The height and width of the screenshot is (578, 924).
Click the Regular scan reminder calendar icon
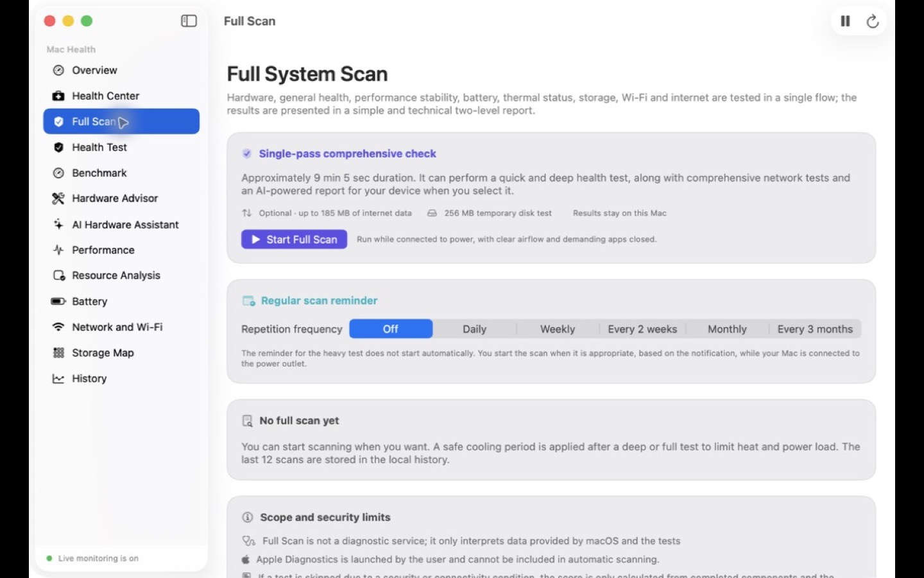(249, 301)
